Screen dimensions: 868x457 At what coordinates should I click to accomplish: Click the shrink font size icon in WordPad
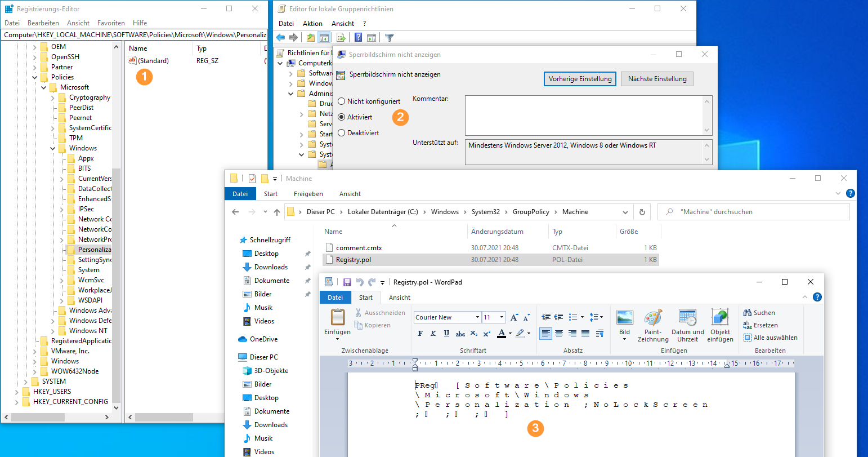(527, 317)
